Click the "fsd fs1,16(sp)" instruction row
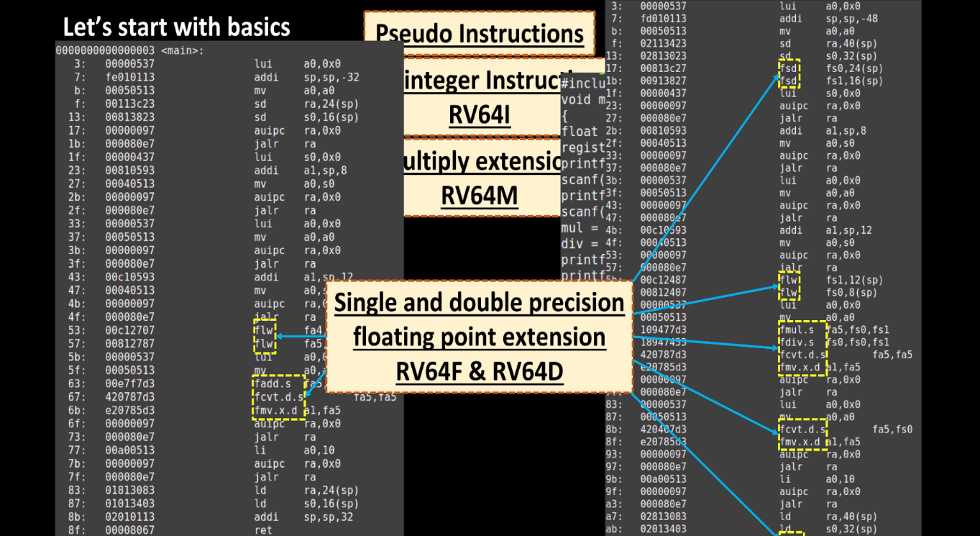This screenshot has width=980, height=536. pyautogui.click(x=744, y=81)
